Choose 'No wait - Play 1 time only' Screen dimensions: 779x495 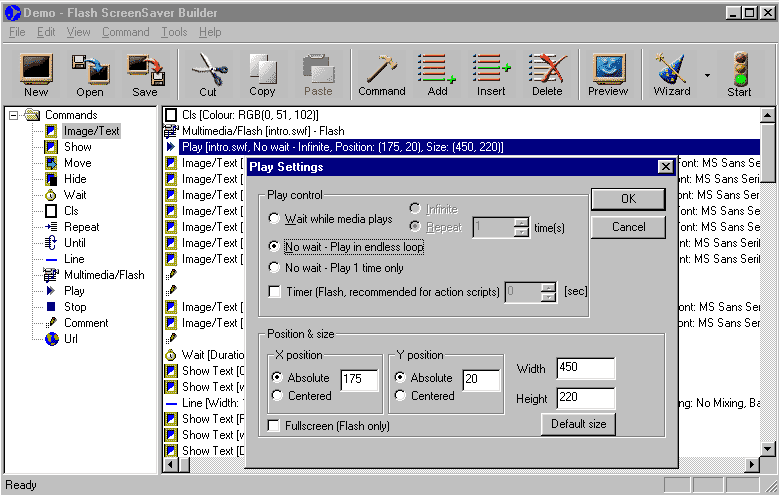(x=275, y=268)
